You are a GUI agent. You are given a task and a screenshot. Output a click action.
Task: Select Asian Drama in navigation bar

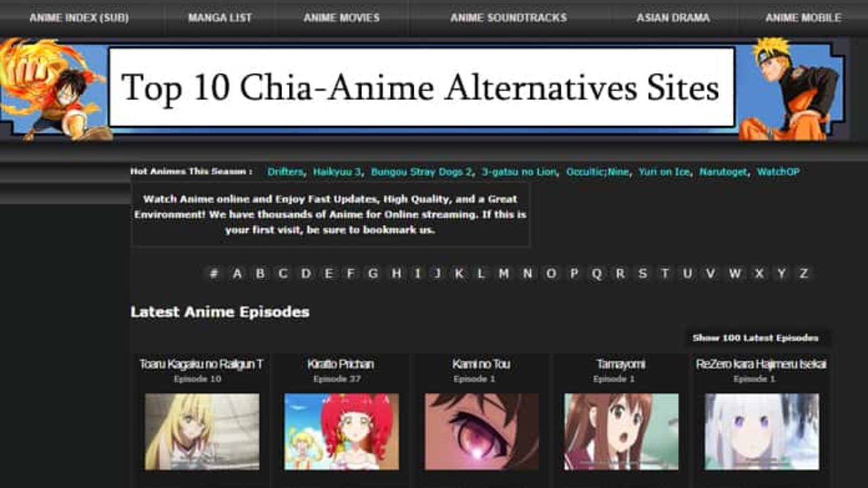673,18
